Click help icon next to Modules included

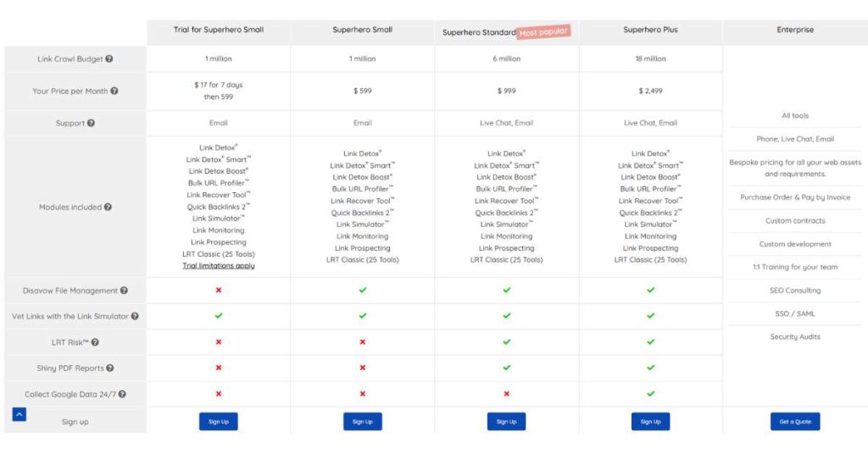(108, 207)
